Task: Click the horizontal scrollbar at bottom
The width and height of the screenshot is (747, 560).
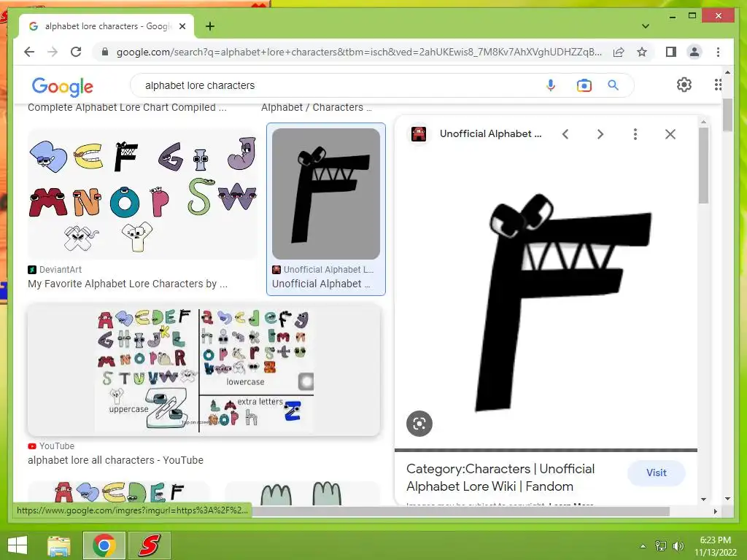Action: [x=461, y=511]
